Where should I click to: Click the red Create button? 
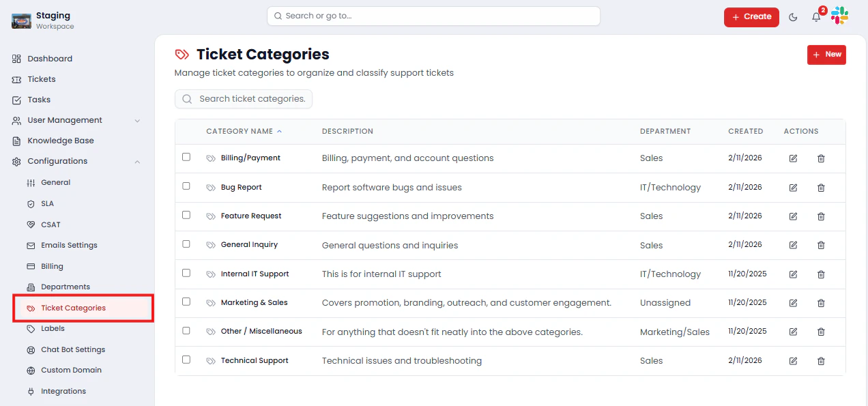(x=751, y=17)
